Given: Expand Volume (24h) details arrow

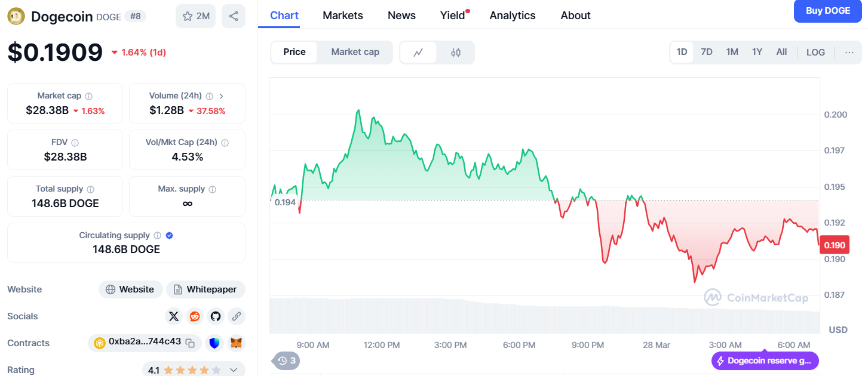Looking at the screenshot, I should coord(222,96).
